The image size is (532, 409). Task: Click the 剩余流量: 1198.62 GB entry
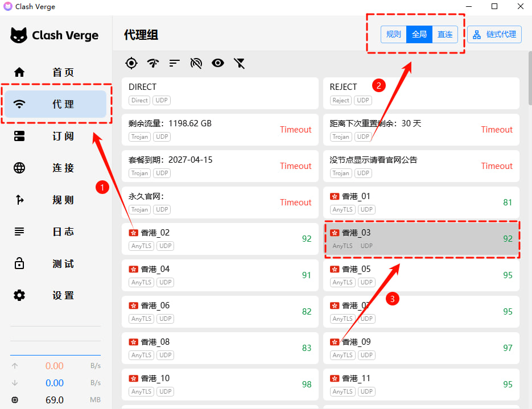click(x=220, y=130)
